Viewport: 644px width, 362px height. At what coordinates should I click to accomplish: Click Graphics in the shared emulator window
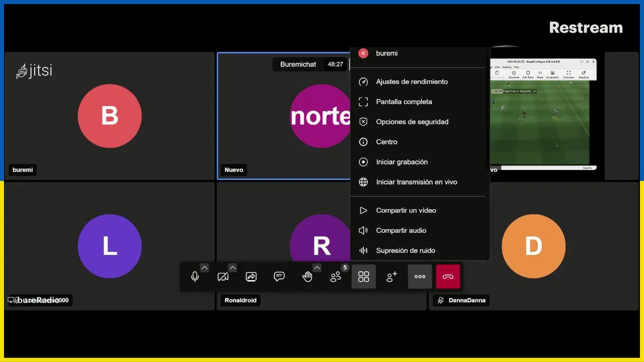[584, 74]
